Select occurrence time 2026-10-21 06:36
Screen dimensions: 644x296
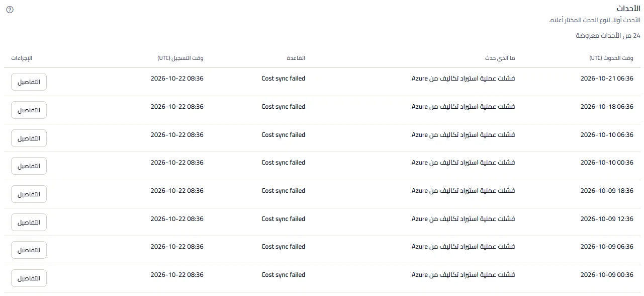click(x=607, y=79)
